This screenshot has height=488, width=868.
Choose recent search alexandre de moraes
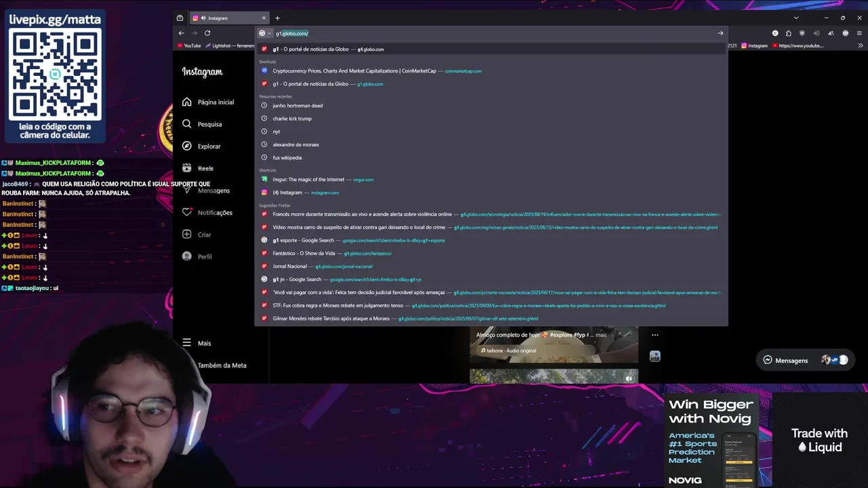point(491,144)
